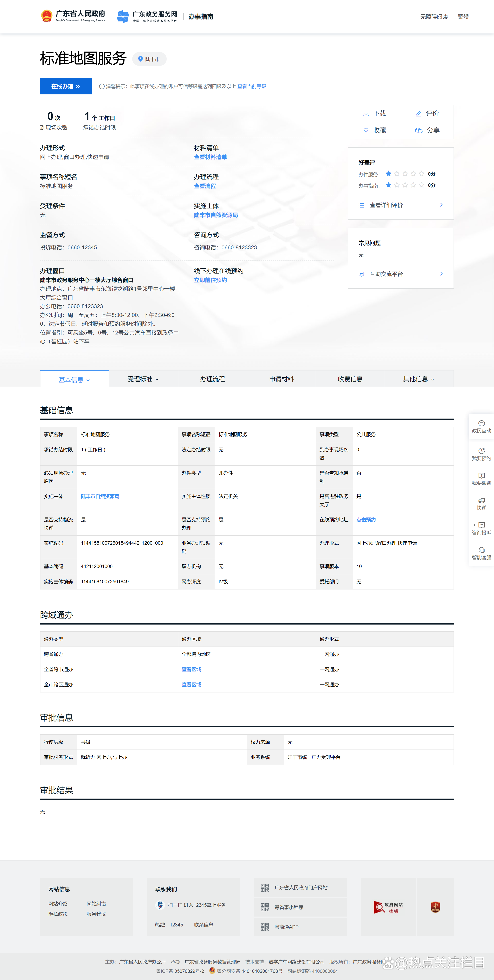Open the 粤ICP备 05070829号-2 link
Viewport: 494px width, 980px height.
180,971
